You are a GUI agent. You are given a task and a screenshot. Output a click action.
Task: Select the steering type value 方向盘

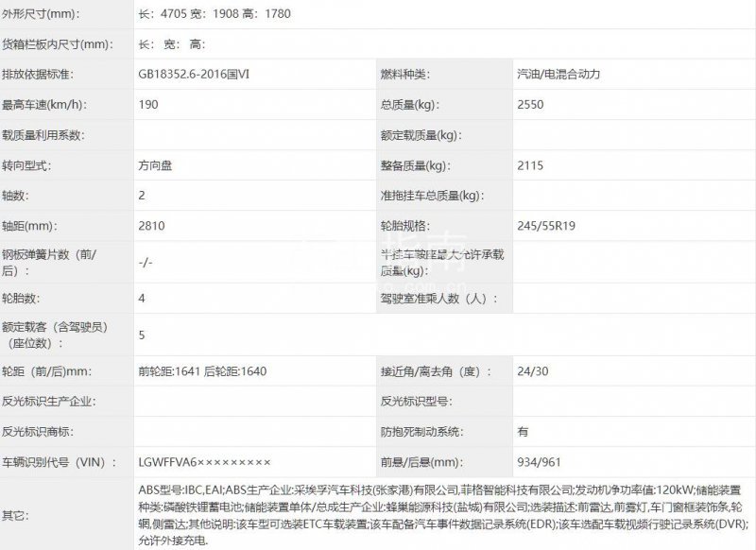tap(155, 165)
